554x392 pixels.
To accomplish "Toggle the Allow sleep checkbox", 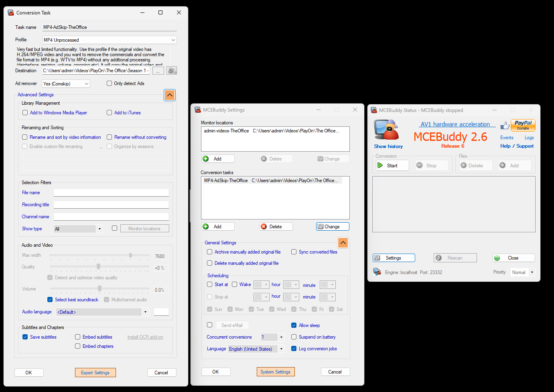I will coord(294,325).
